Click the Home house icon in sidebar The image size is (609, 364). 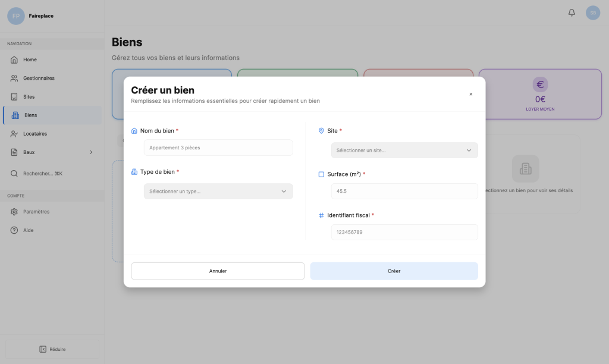[14, 59]
